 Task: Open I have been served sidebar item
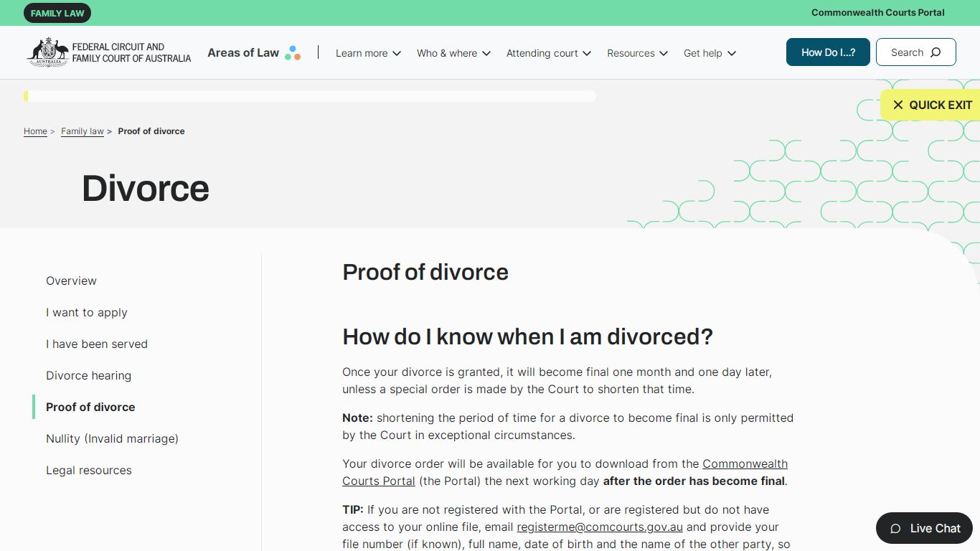[x=97, y=344]
